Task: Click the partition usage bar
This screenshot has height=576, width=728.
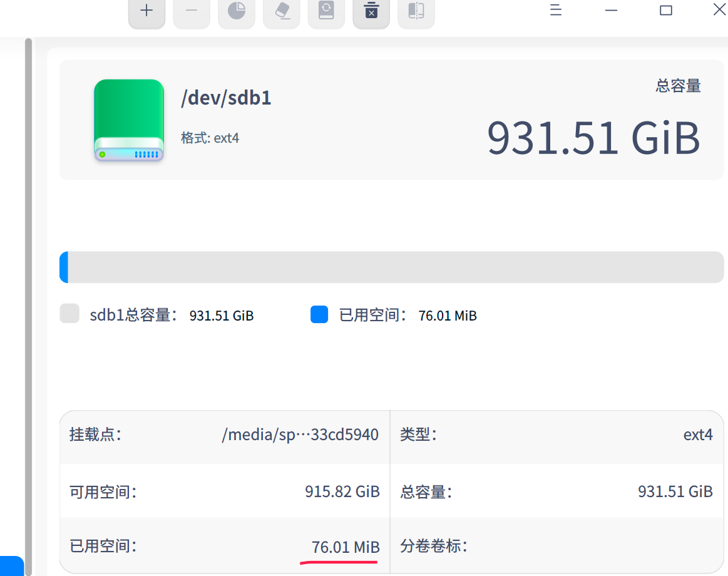Action: coord(391,267)
